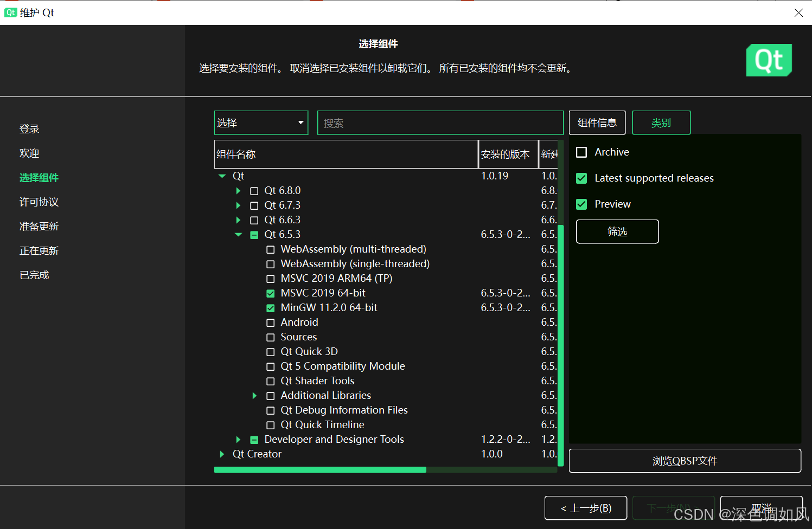Check Qt Shader Tools checkbox

pos(270,381)
